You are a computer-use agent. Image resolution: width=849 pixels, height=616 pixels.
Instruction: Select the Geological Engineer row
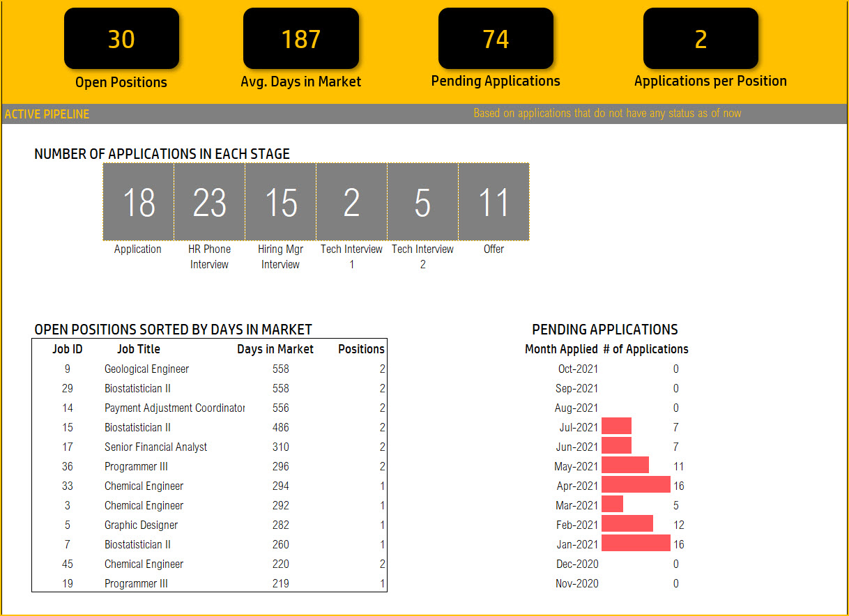pos(209,369)
